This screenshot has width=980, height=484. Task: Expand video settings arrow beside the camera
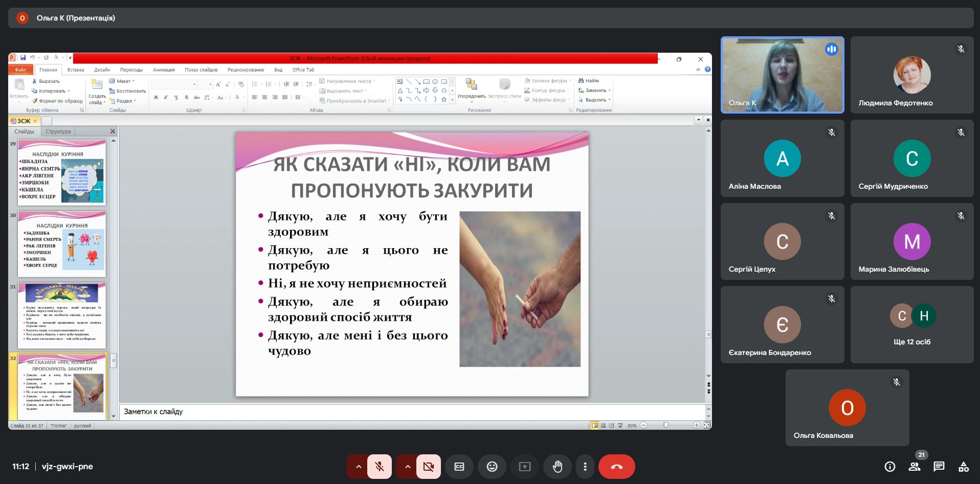pyautogui.click(x=408, y=467)
